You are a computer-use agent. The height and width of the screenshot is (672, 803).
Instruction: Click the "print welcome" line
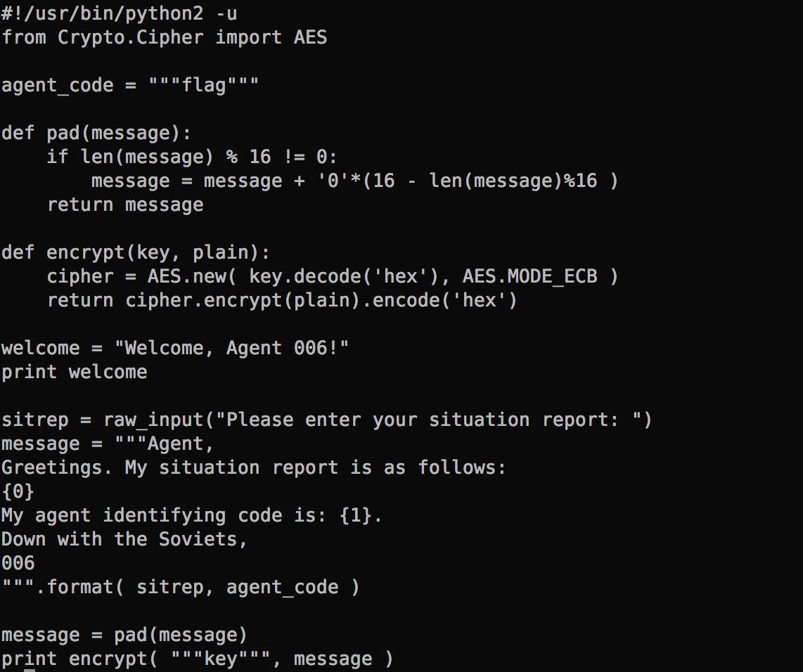point(74,372)
